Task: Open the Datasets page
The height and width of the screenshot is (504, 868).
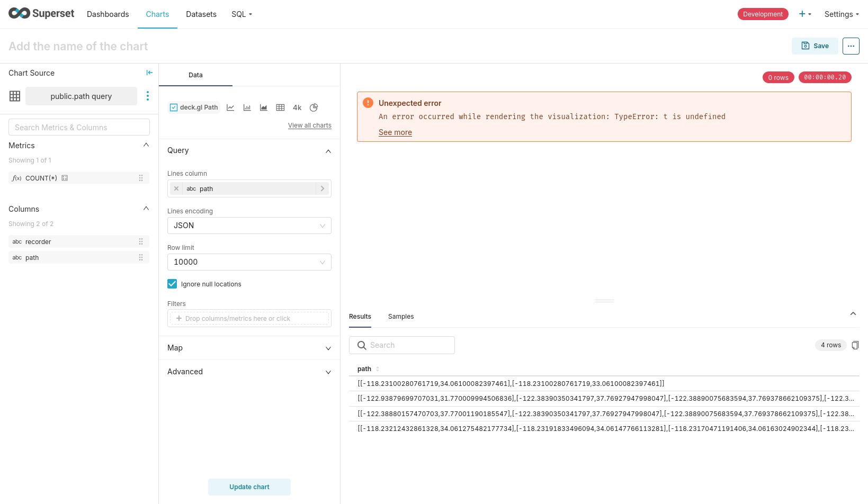Action: [201, 14]
